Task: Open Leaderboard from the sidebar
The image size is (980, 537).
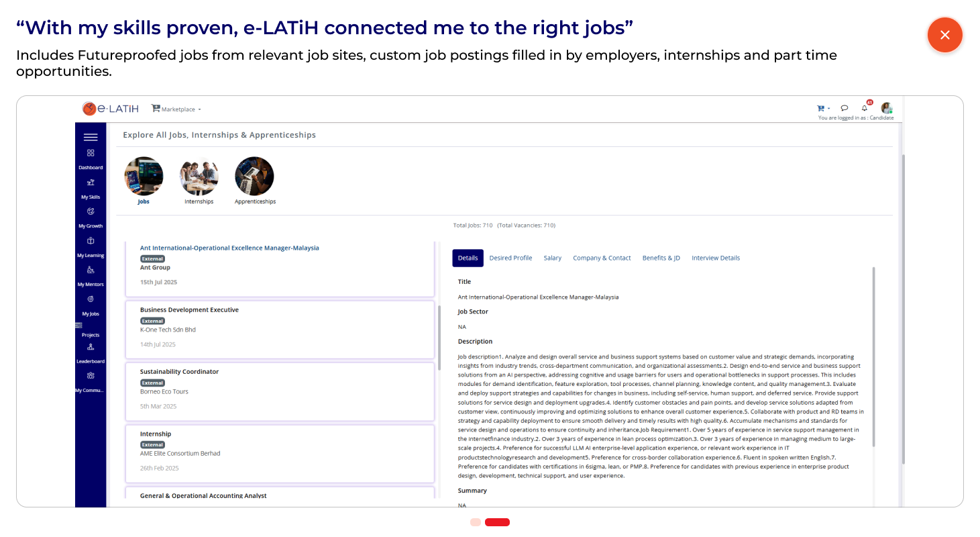Action: [x=91, y=354]
